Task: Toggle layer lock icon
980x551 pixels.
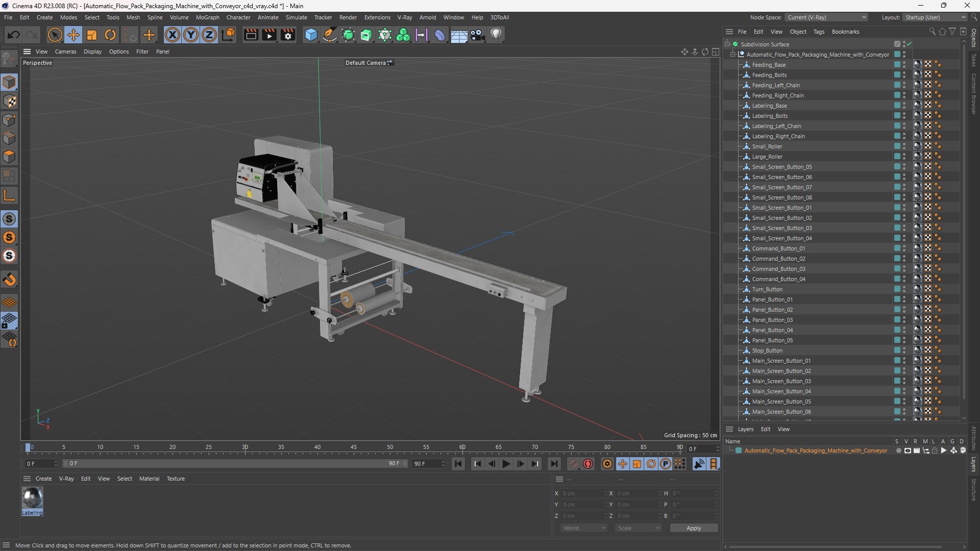Action: (x=935, y=450)
